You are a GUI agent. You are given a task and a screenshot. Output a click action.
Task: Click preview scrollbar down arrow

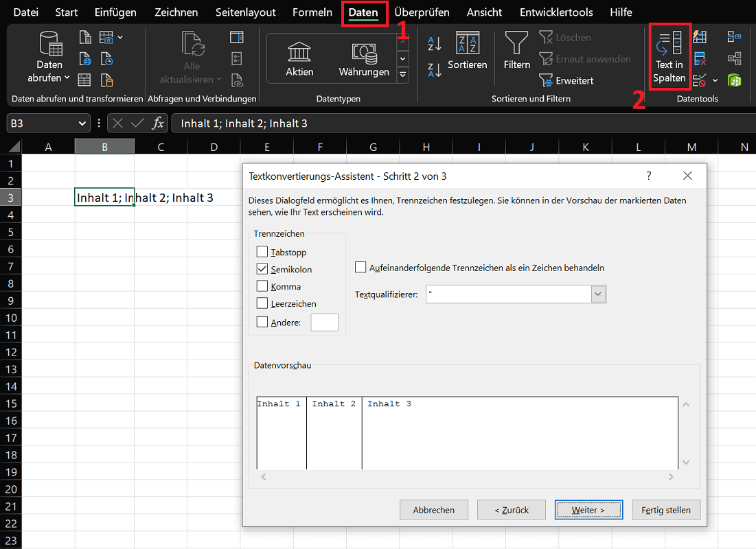686,463
